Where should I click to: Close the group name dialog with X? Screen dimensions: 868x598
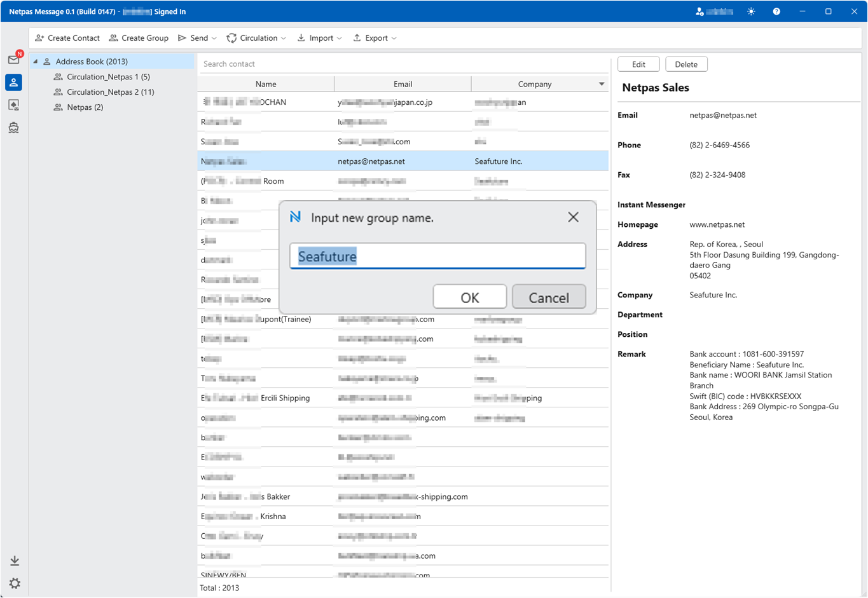click(573, 217)
